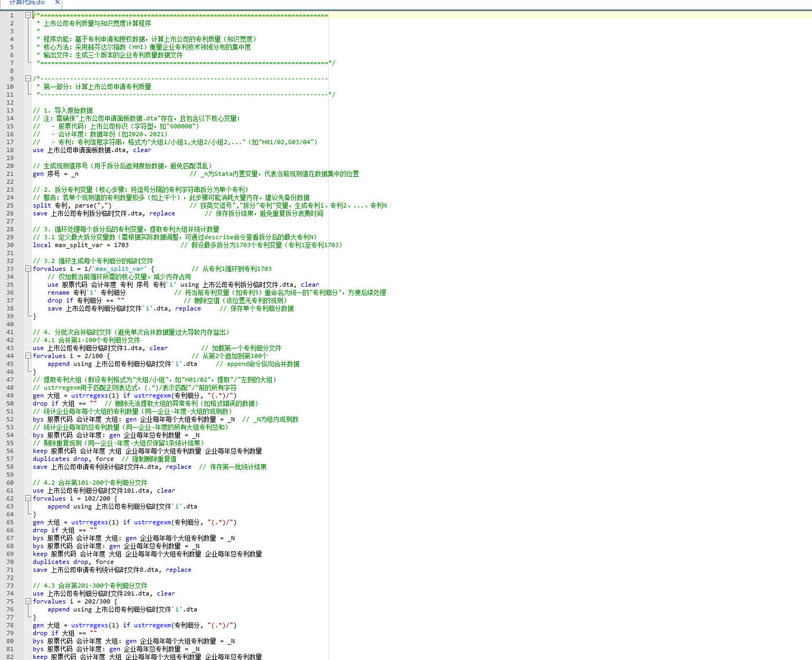Collapse the forvalues 202/300 loop at line 75
The image size is (812, 660).
tap(28, 601)
